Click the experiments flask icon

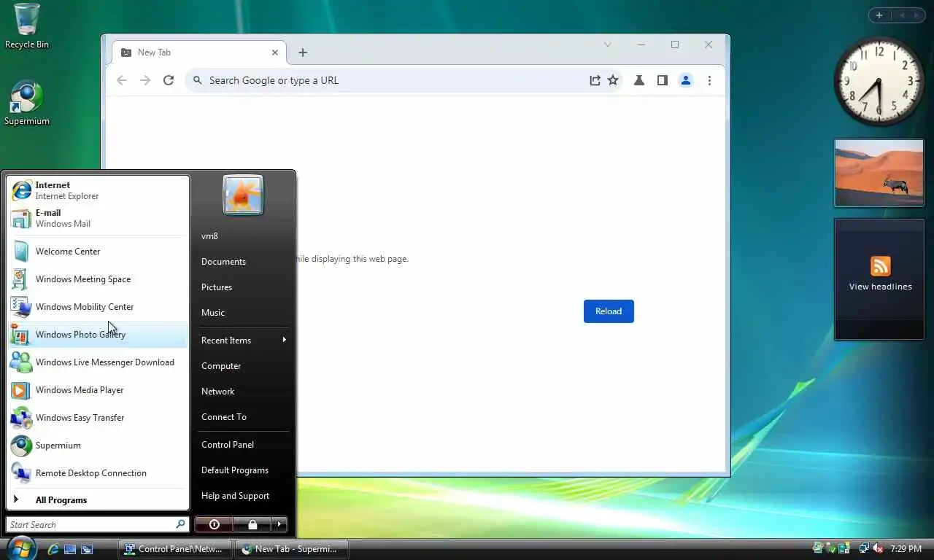[639, 80]
